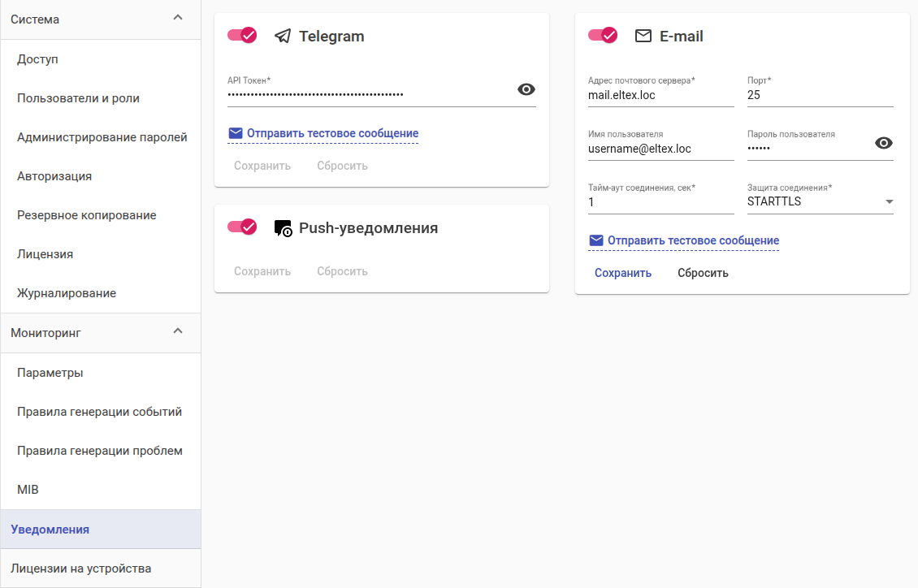Click envelope icon in Telegram test message link
The image size is (918, 588).
click(x=236, y=133)
